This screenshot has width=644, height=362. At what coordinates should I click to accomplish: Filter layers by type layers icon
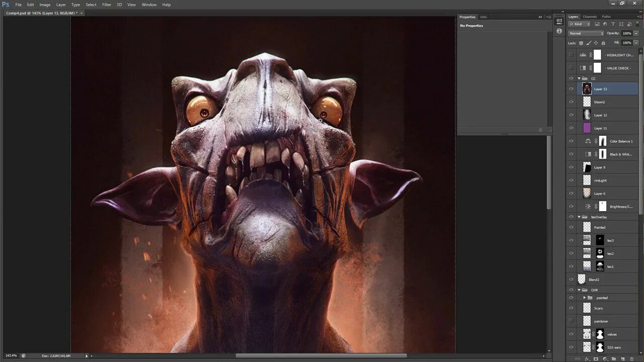[613, 24]
